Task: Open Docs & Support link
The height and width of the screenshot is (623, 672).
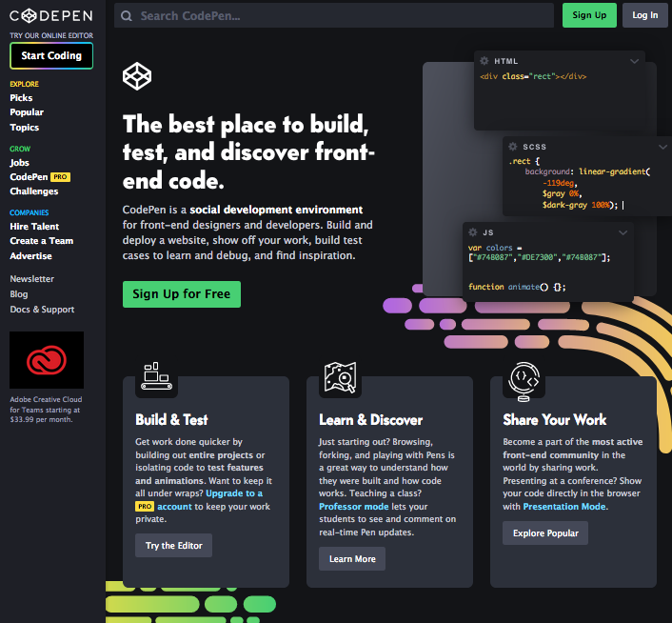Action: (x=42, y=310)
